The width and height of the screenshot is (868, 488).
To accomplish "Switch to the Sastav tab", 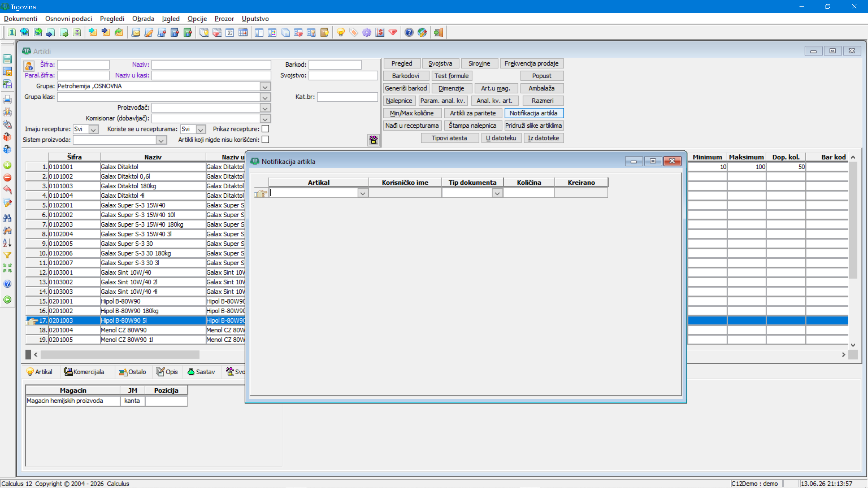I will tap(201, 372).
